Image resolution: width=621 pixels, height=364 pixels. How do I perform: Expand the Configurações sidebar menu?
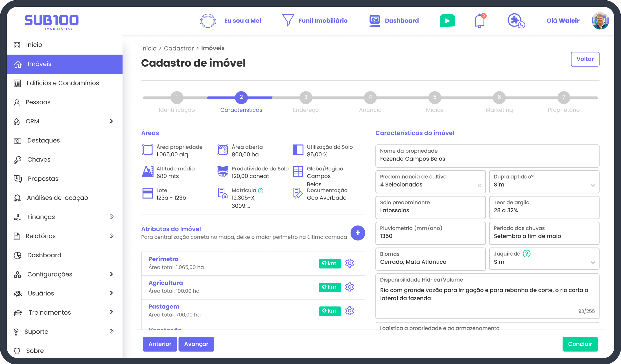(x=112, y=274)
